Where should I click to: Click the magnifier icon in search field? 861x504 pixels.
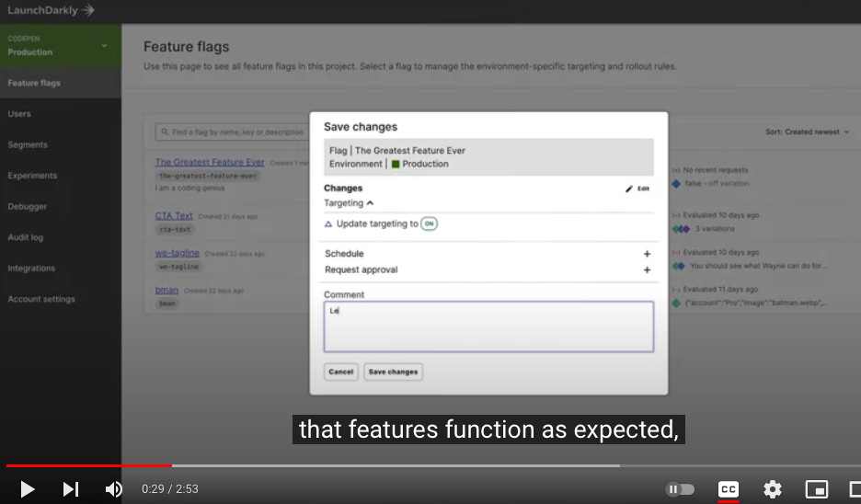tap(165, 132)
